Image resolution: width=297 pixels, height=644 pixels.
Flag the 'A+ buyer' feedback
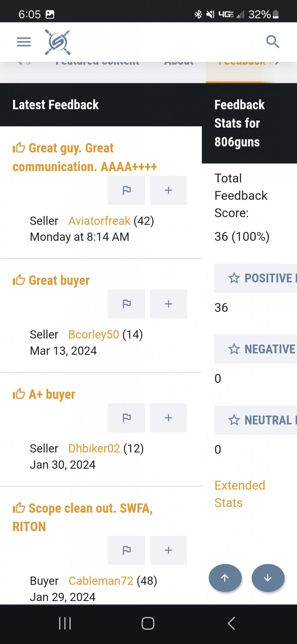126,418
